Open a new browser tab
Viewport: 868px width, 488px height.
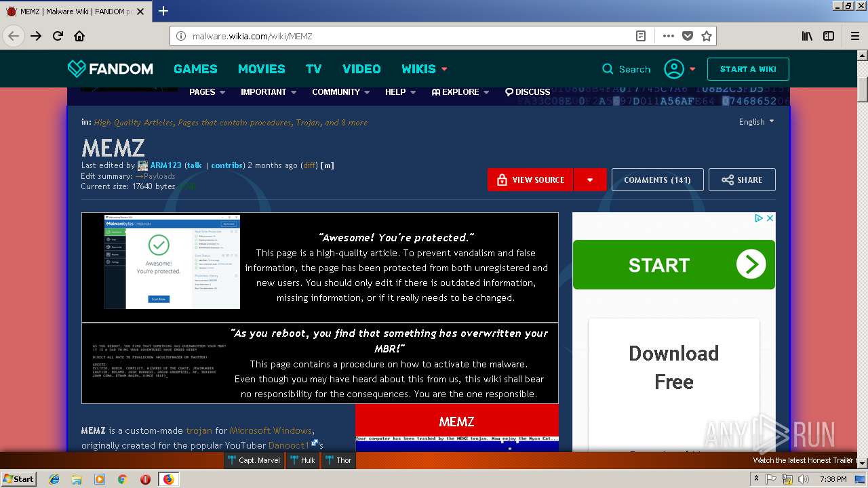(x=163, y=11)
